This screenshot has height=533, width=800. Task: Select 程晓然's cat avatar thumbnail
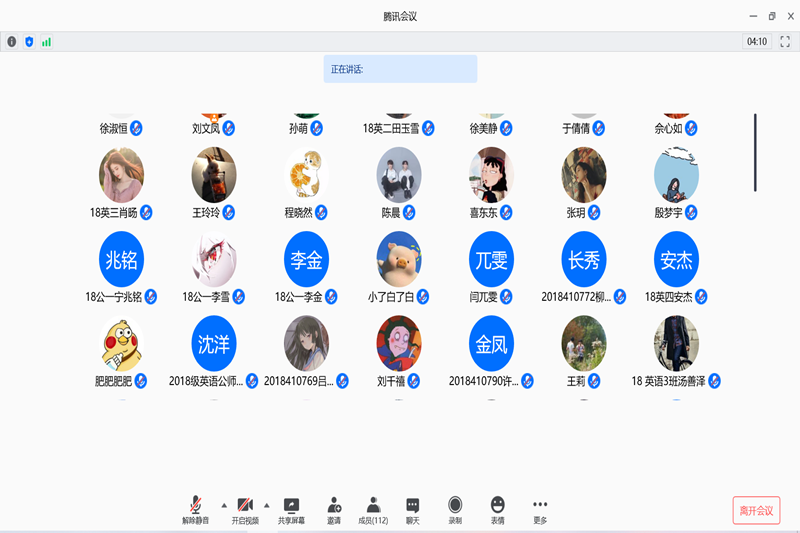click(x=306, y=175)
